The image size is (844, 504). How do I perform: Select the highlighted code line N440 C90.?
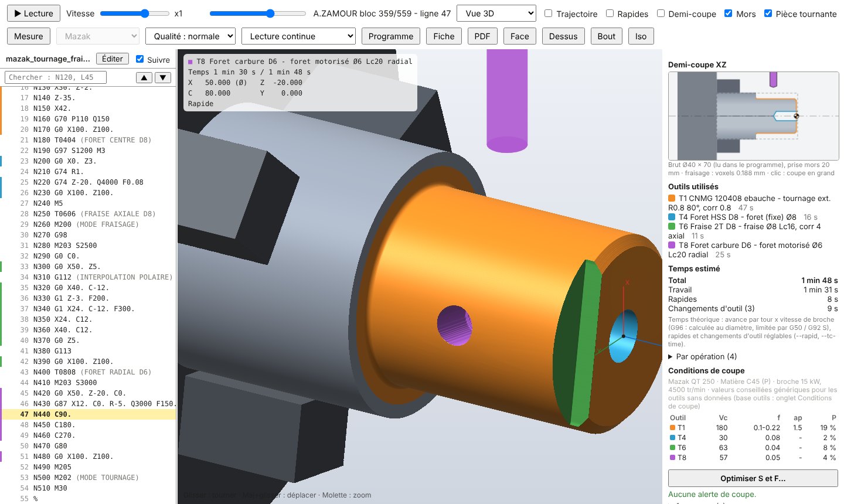pyautogui.click(x=88, y=414)
